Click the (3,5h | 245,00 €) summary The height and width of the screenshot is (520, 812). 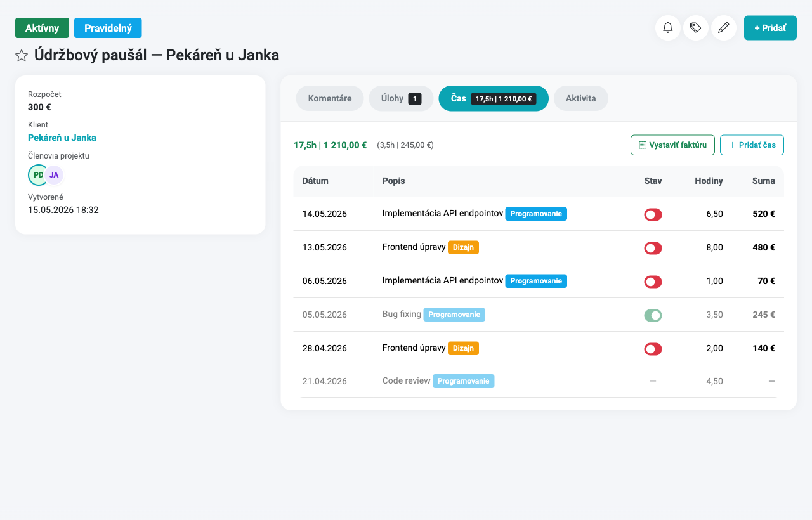click(405, 145)
